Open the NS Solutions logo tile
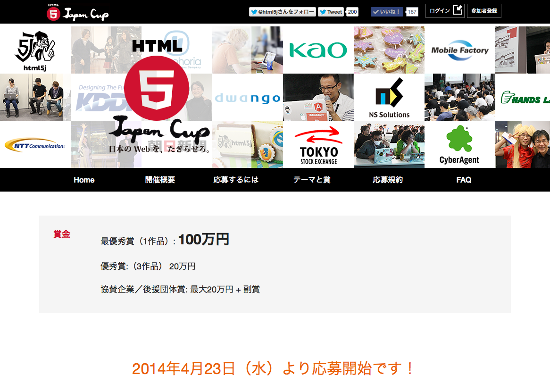Viewport: 550px width, 392px height. 389,98
